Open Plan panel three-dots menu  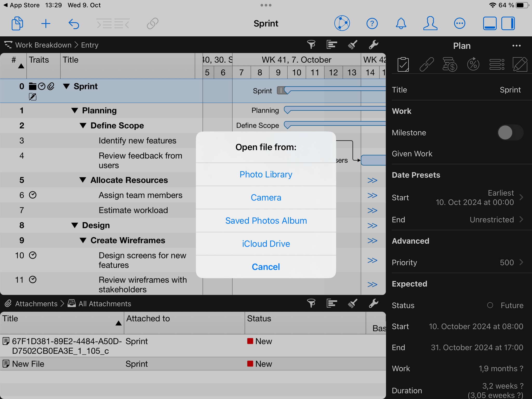coord(516,46)
